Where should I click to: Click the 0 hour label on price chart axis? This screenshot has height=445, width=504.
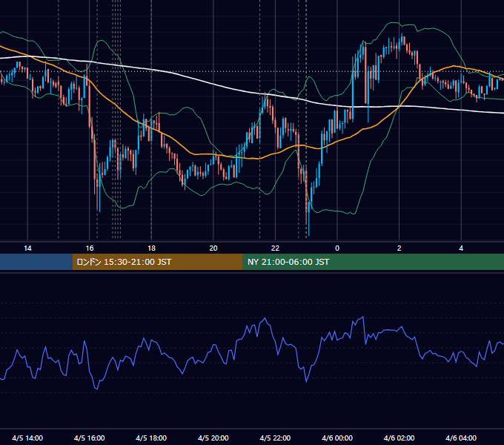[337, 248]
